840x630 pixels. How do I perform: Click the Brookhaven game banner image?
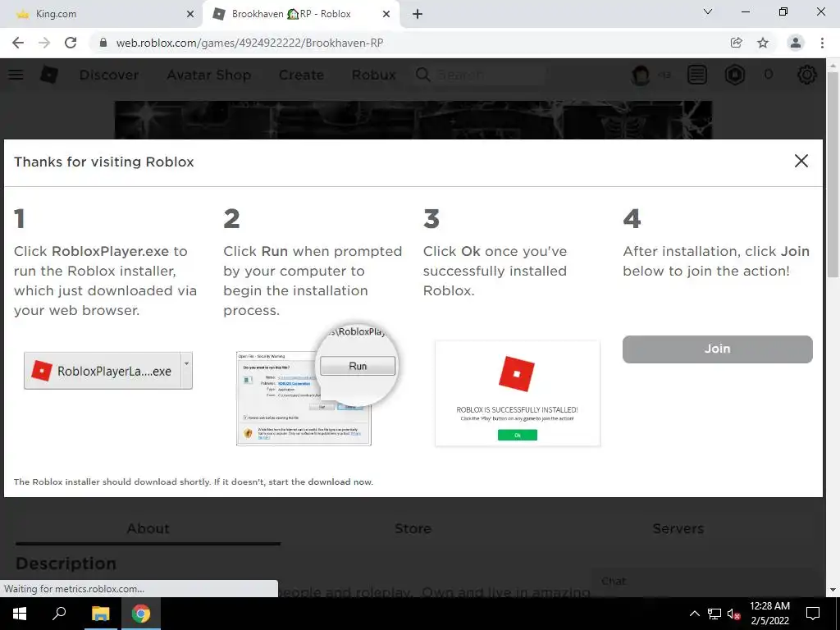(413, 120)
